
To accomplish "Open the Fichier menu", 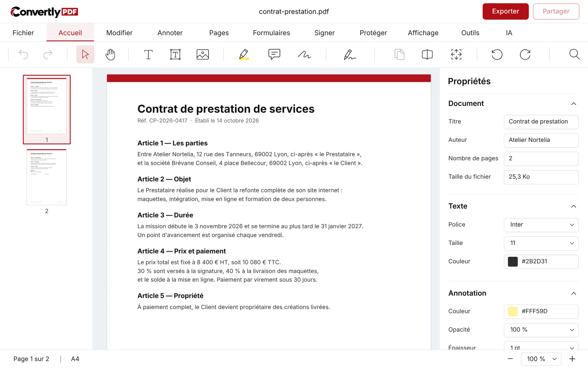I will (23, 33).
